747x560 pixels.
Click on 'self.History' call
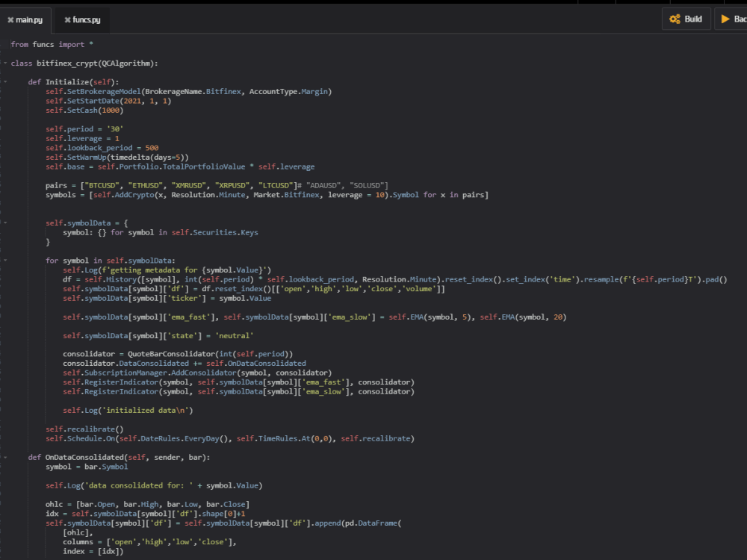[x=111, y=279]
